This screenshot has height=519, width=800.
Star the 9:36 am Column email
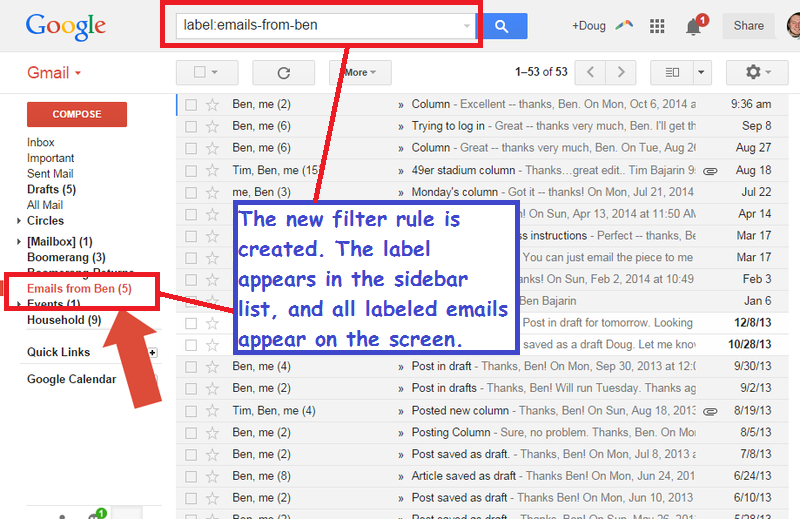[x=212, y=105]
